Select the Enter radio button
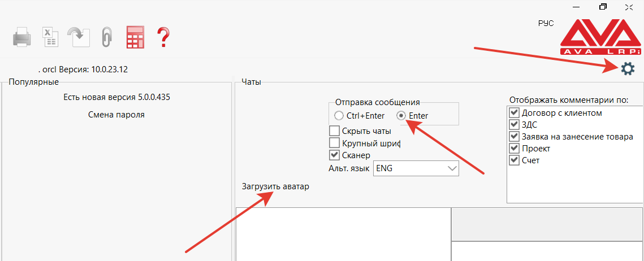Viewport: 644px width, 261px height. point(401,116)
